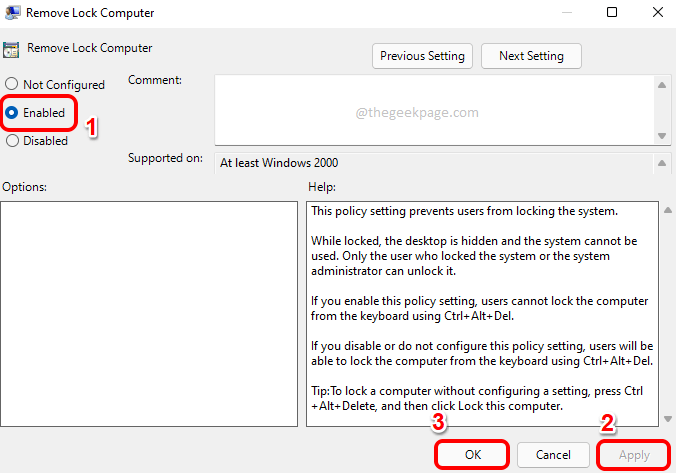Viewport: 676px width, 473px height.
Task: Maximize the Remove Lock Computer window
Action: (x=612, y=14)
